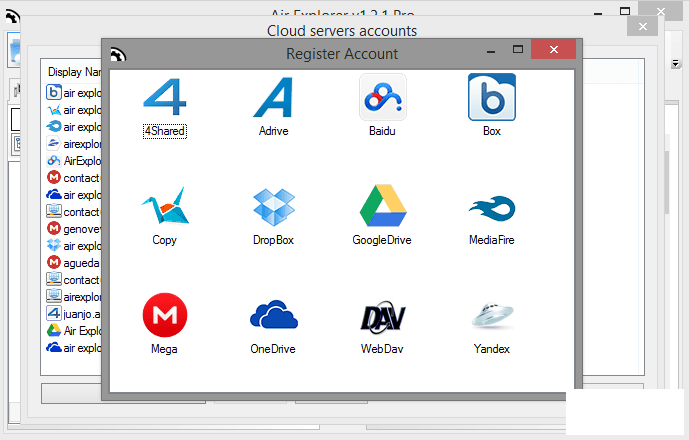The width and height of the screenshot is (689, 440).
Task: Select the Yandex flying saucer icon
Action: tap(492, 315)
